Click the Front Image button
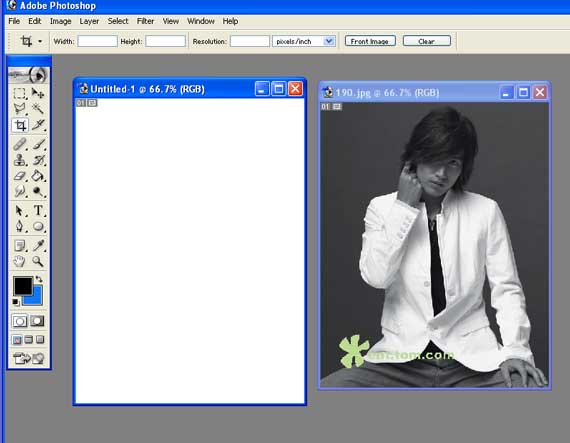Image resolution: width=570 pixels, height=443 pixels. [370, 41]
